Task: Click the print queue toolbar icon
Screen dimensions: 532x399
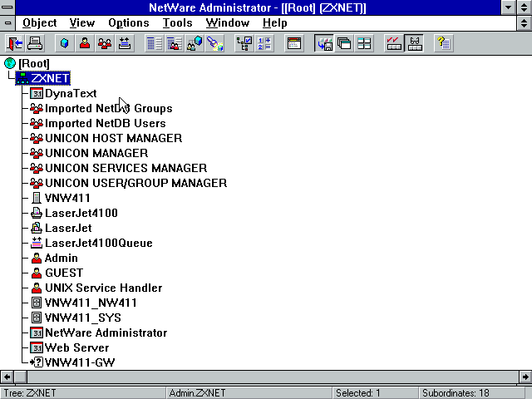Action: [x=125, y=43]
